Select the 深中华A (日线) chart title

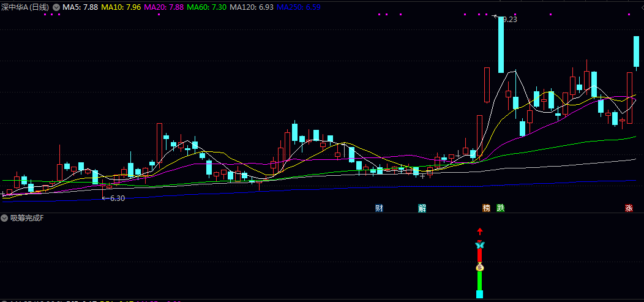[x=25, y=7]
